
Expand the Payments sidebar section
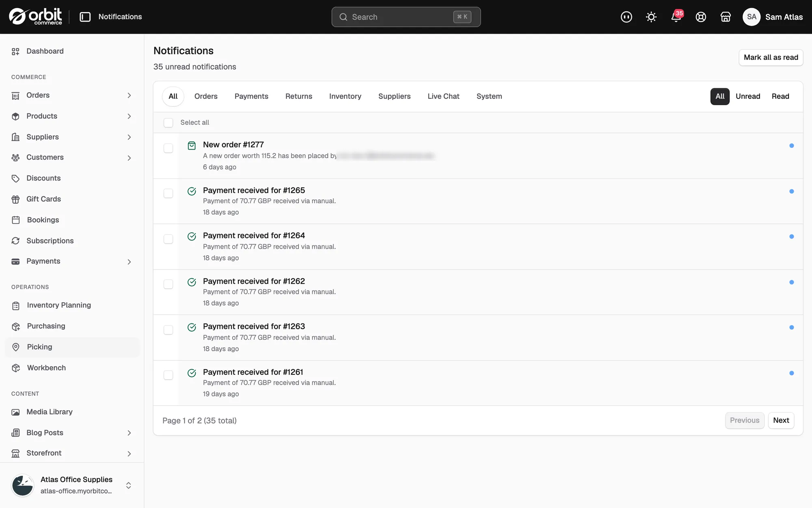click(x=129, y=262)
